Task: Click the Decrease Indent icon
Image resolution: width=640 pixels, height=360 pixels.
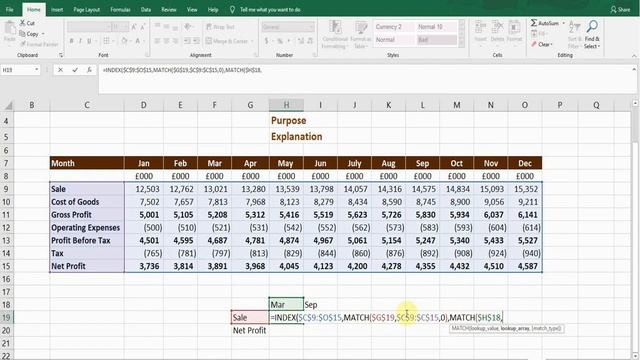Action: pos(187,41)
